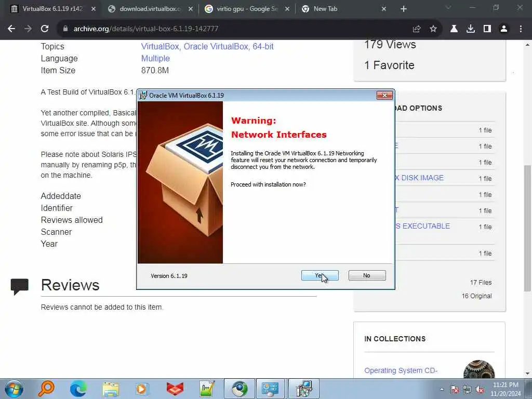Go back in browser history
Viewport: 532px width, 399px height.
coord(11,29)
